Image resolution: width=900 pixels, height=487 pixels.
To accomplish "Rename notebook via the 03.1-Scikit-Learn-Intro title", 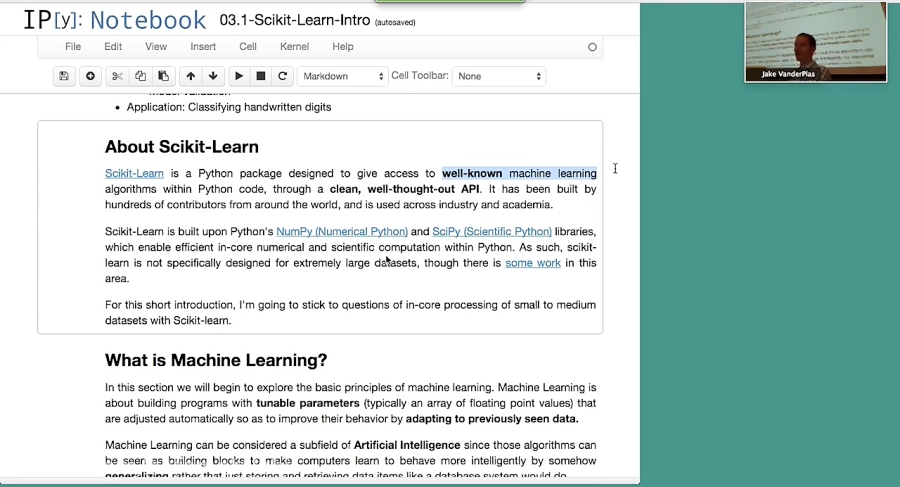I will (294, 20).
